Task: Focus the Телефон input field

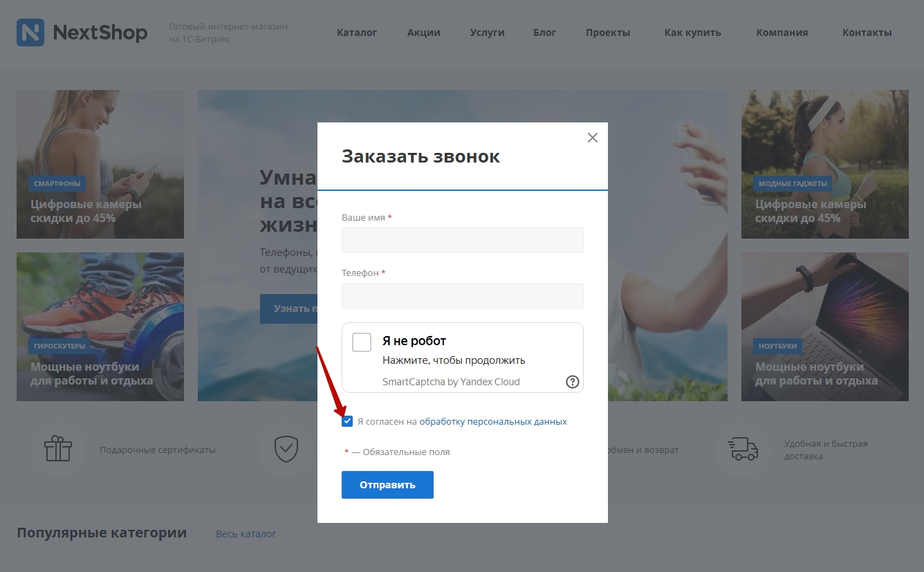Action: pyautogui.click(x=463, y=296)
